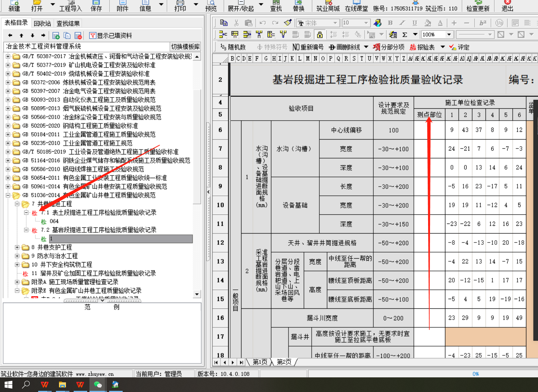Open dropdown arrow next to 打印

(196, 5)
